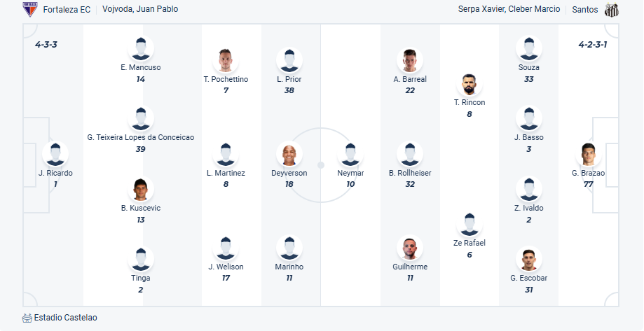The width and height of the screenshot is (644, 331).
Task: Click G. Escobar's player photo
Action: (x=529, y=260)
